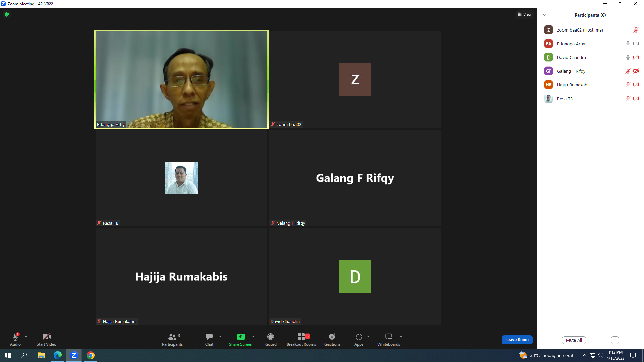Viewport: 644px width, 362px height.
Task: Open the Apps panel
Action: pos(359,339)
